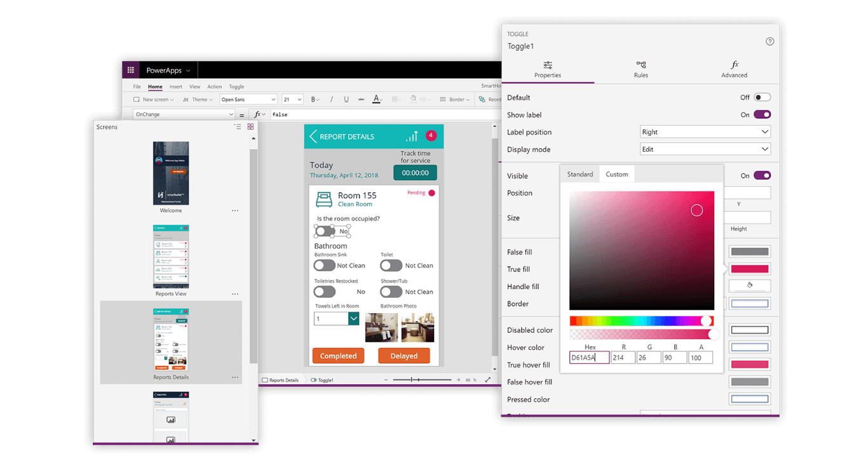Apply Bold formatting from the toolbar

click(315, 99)
